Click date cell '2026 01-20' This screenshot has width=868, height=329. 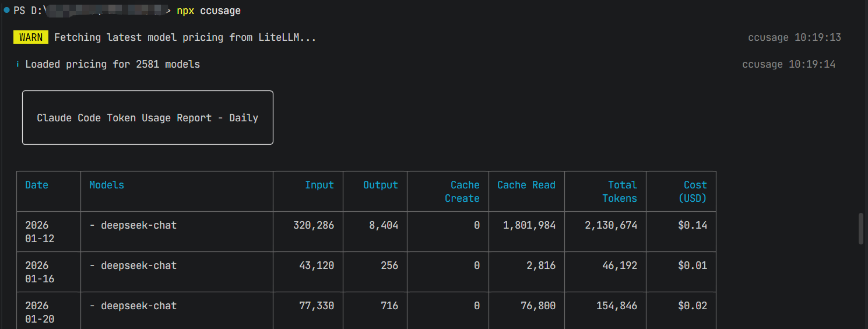pos(40,312)
